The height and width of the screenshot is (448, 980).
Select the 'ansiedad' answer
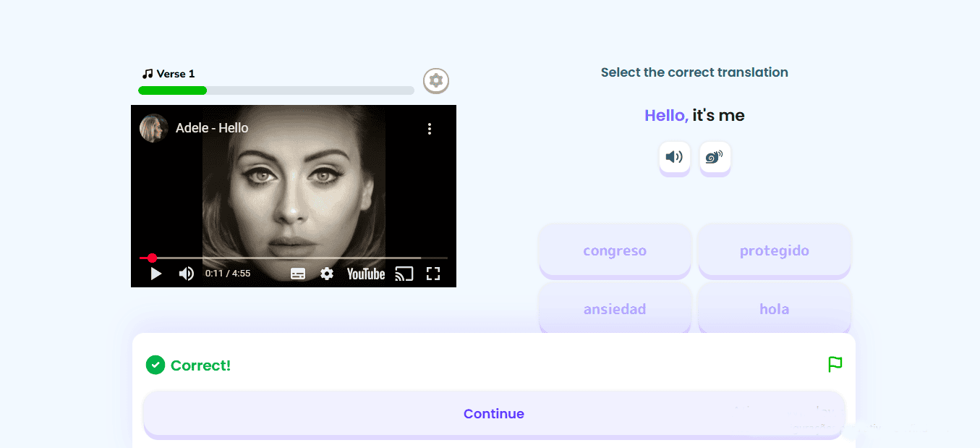pyautogui.click(x=615, y=309)
